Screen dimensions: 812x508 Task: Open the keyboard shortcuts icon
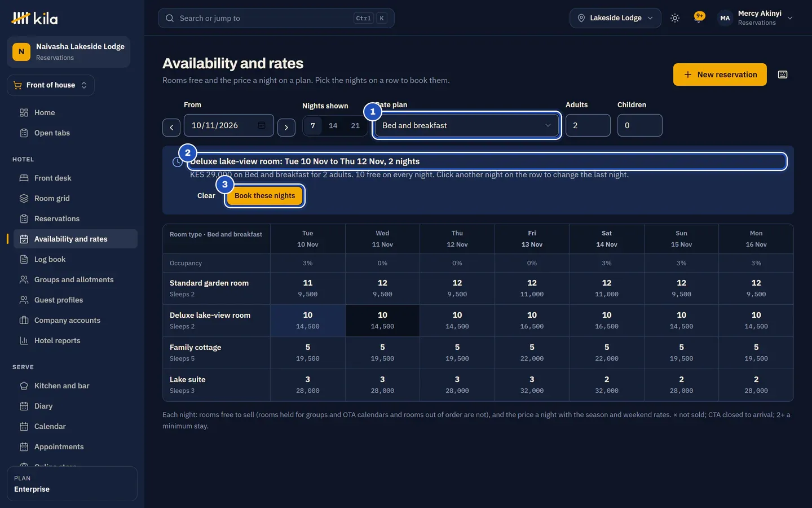(x=783, y=75)
